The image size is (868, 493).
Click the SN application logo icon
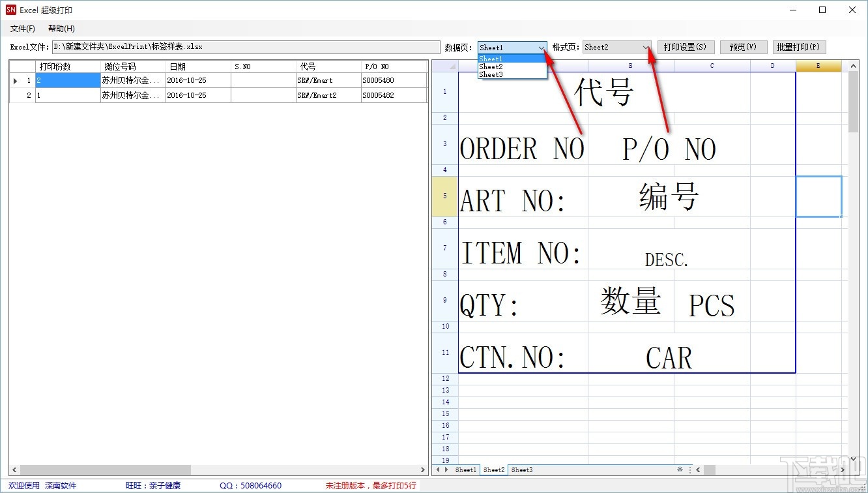[10, 10]
